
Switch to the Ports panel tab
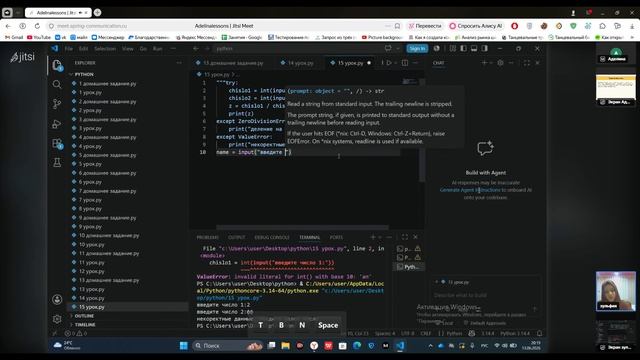(336, 237)
